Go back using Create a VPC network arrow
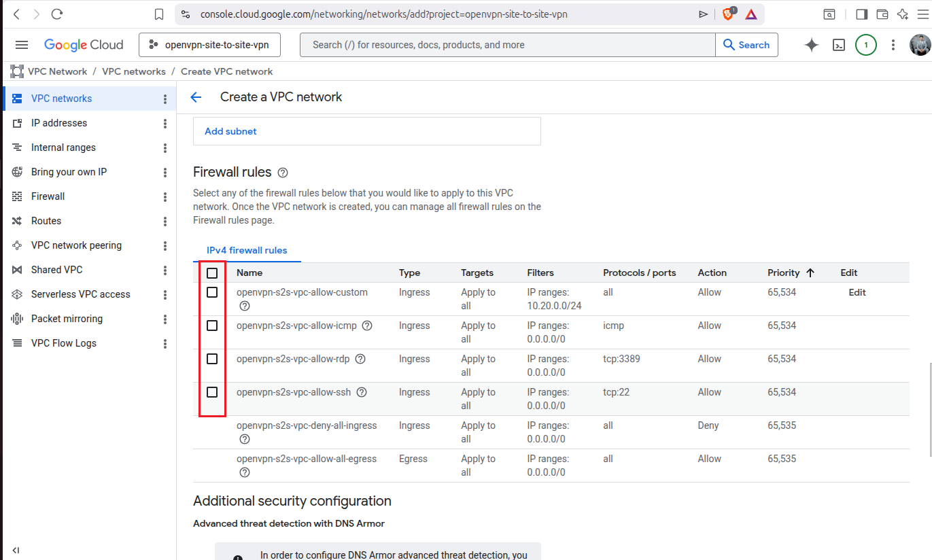 [196, 97]
